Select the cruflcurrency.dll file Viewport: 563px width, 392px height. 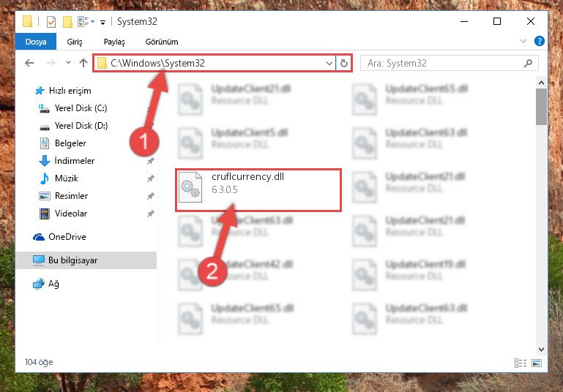(x=258, y=190)
